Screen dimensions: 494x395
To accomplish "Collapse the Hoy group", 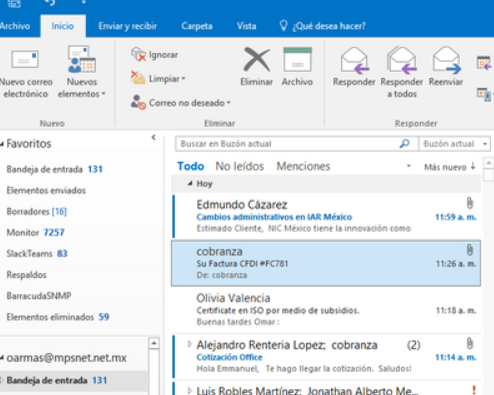I will (x=190, y=183).
